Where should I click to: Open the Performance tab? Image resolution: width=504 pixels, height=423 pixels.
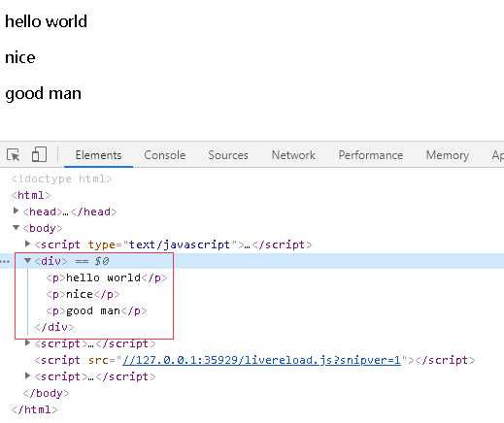coord(371,155)
